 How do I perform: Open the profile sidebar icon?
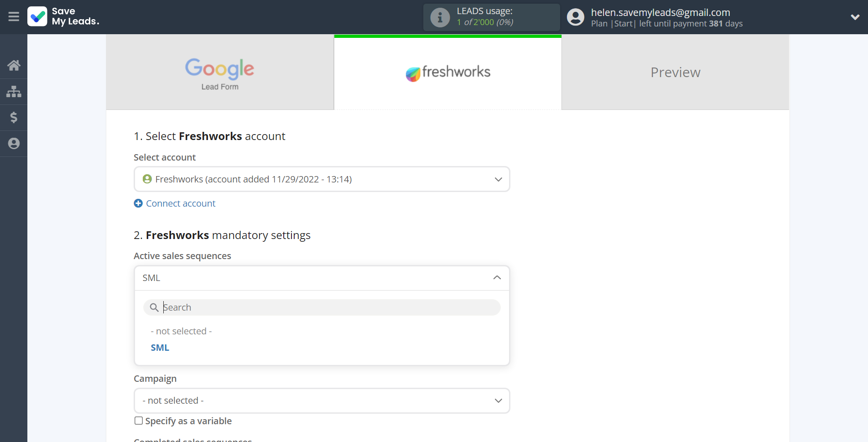(x=14, y=144)
